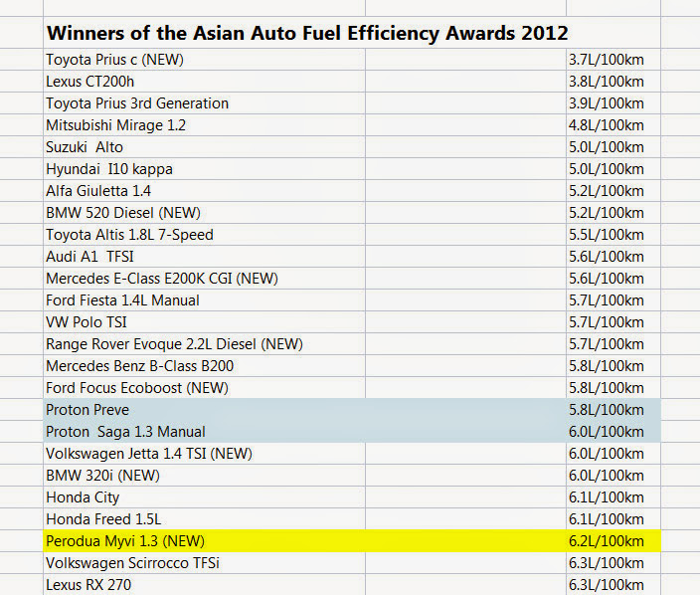
Task: Select the 'Lexus CT200h' cell
Action: [205, 82]
